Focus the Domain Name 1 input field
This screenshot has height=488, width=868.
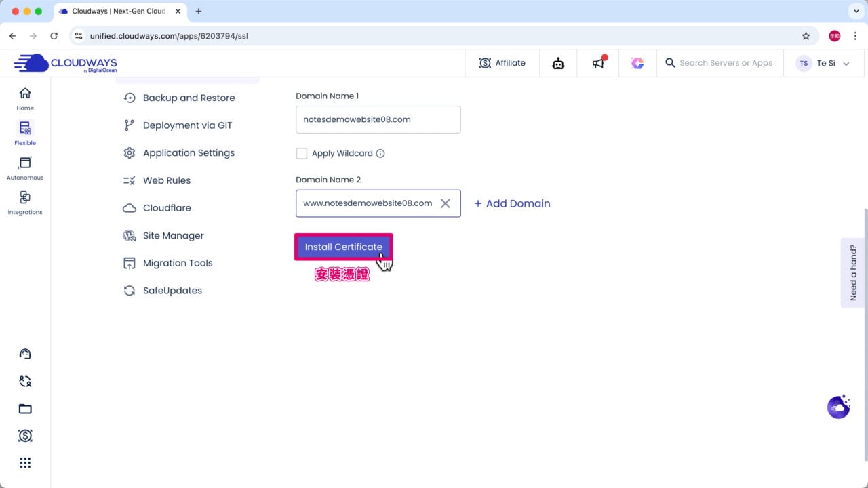coord(378,119)
